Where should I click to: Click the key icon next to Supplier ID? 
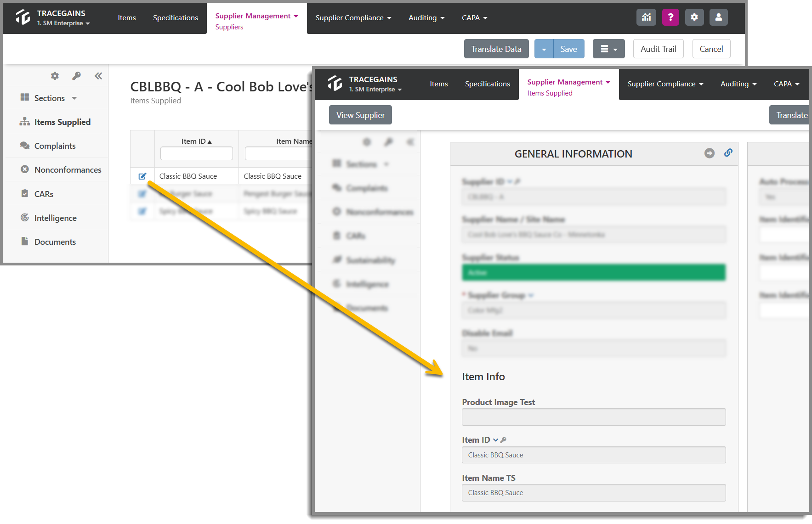click(518, 181)
